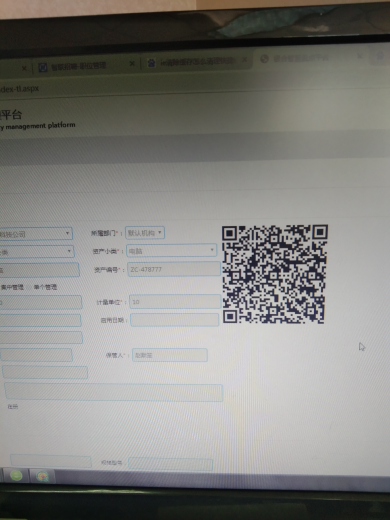Click the 资产编号 field showing ZC-478777
This screenshot has width=390, height=520.
[x=174, y=269]
